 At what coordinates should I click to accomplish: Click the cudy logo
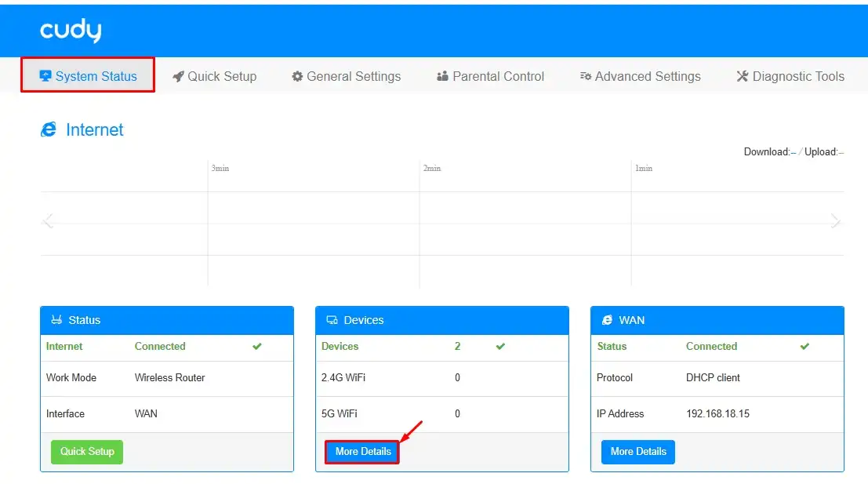point(71,30)
